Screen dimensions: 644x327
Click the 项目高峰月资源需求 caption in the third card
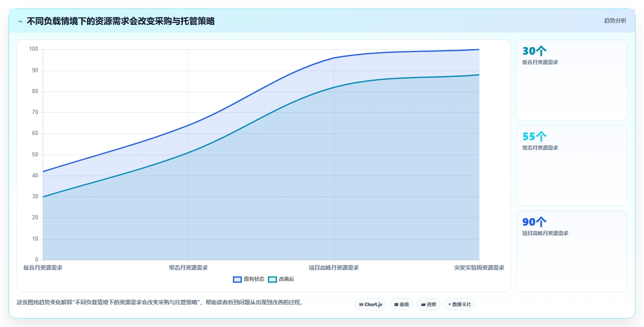[545, 233]
